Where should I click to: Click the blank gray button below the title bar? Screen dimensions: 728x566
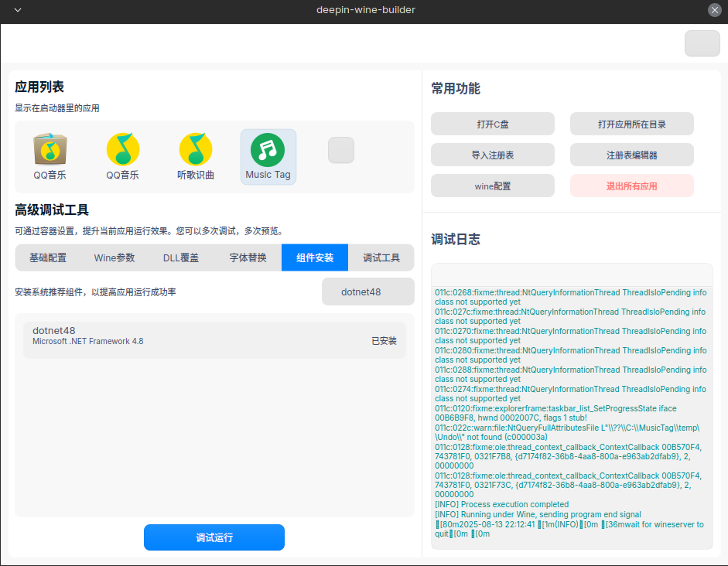(x=702, y=43)
